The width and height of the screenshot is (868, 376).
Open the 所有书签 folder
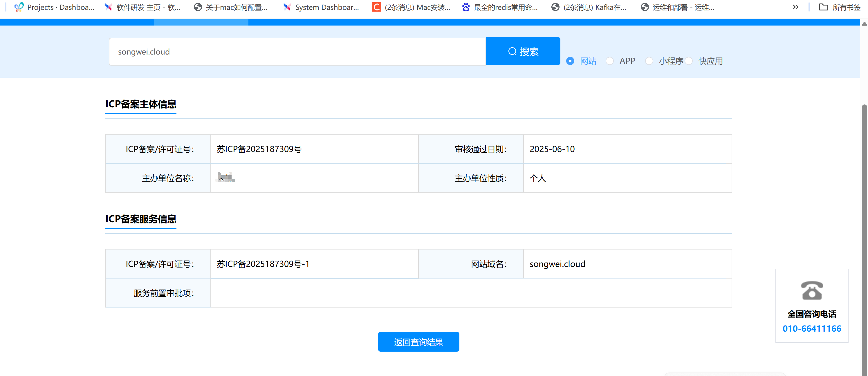839,7
